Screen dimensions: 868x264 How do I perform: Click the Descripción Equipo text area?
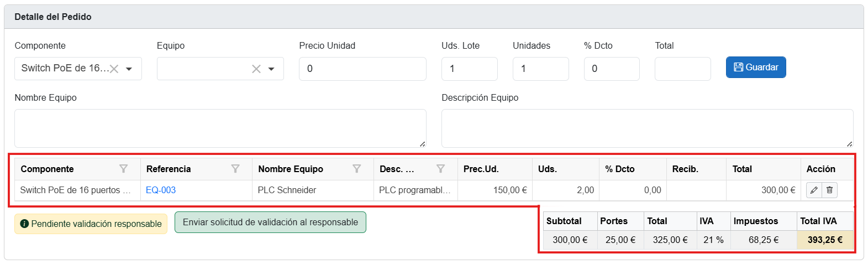point(647,128)
